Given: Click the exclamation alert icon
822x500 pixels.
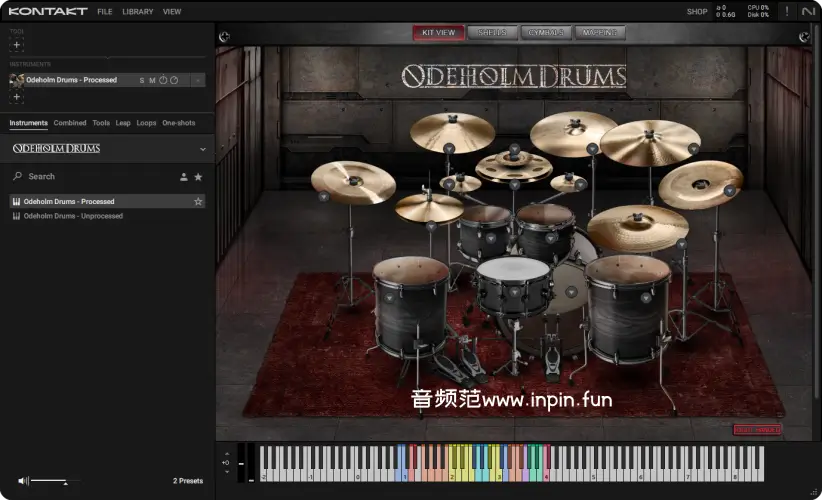Looking at the screenshot, I should click(786, 11).
